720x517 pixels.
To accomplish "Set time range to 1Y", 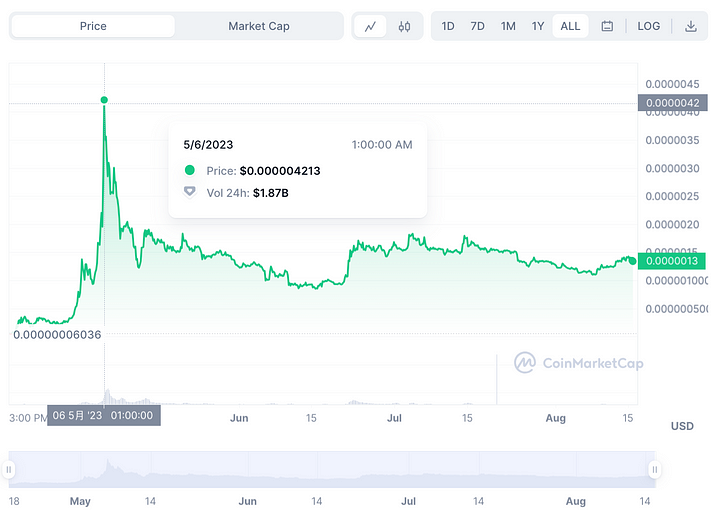I will pyautogui.click(x=538, y=26).
